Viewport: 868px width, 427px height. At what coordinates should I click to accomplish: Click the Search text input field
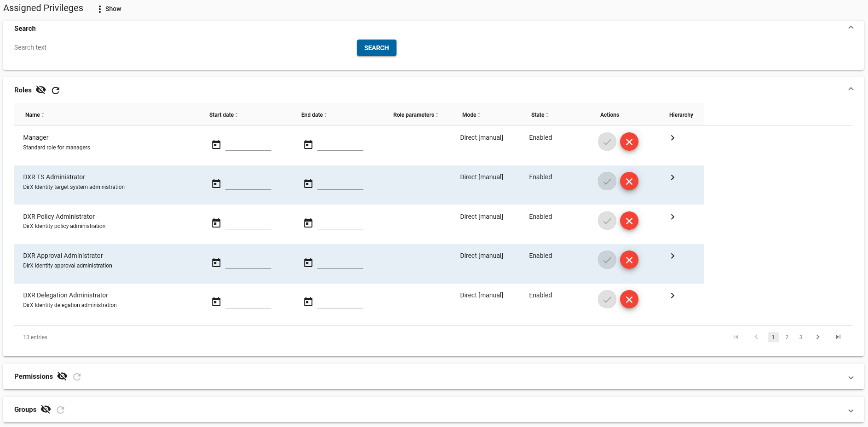(182, 48)
